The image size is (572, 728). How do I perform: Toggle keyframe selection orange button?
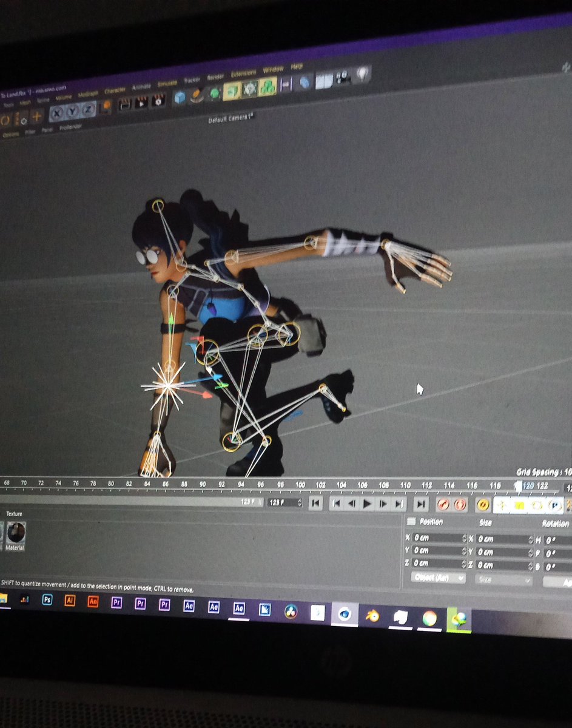coord(483,504)
